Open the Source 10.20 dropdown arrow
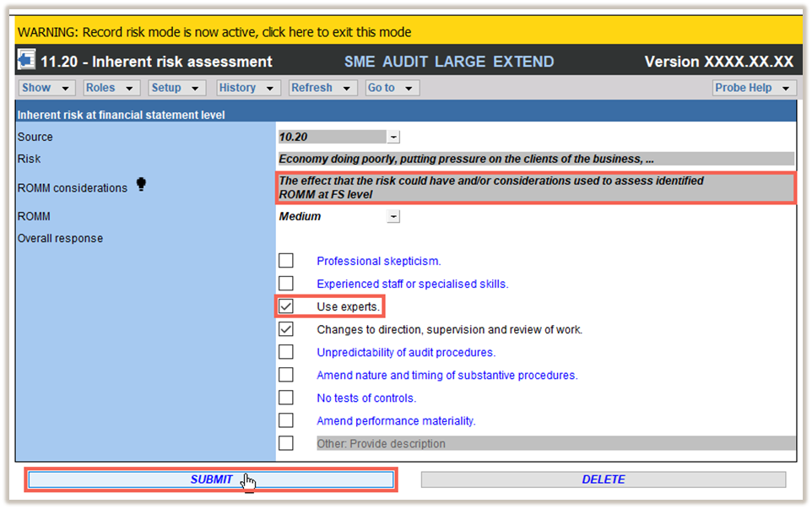 pyautogui.click(x=393, y=138)
